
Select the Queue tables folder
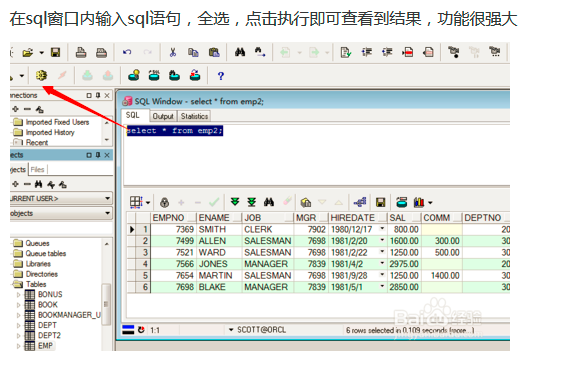coord(46,254)
